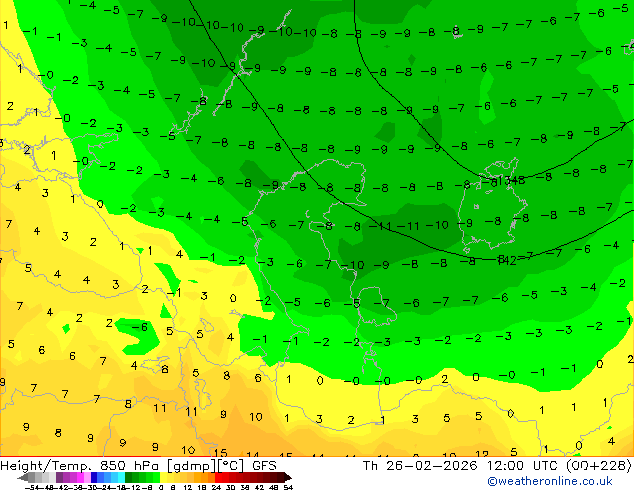Click the "54" legend scale value
Screen dimensions: 634x490
287,487
